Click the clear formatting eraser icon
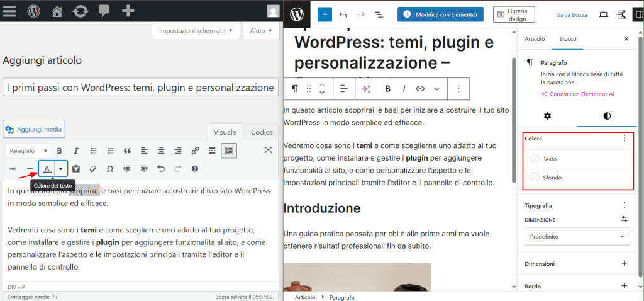The height and width of the screenshot is (301, 644). (93, 169)
